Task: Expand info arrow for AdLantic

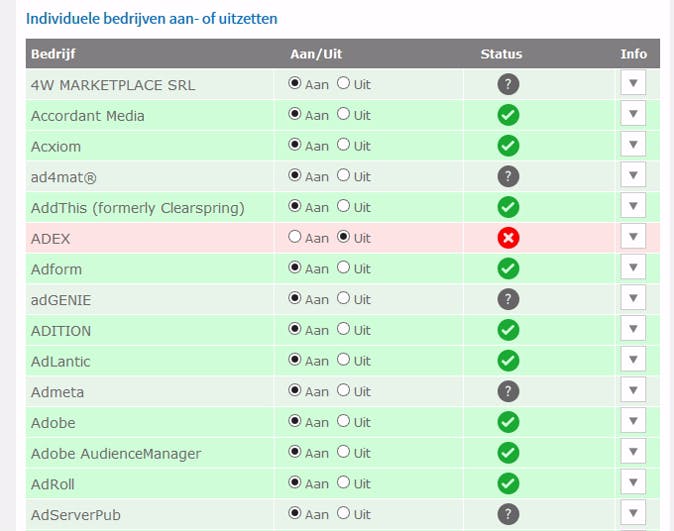Action: [x=633, y=359]
